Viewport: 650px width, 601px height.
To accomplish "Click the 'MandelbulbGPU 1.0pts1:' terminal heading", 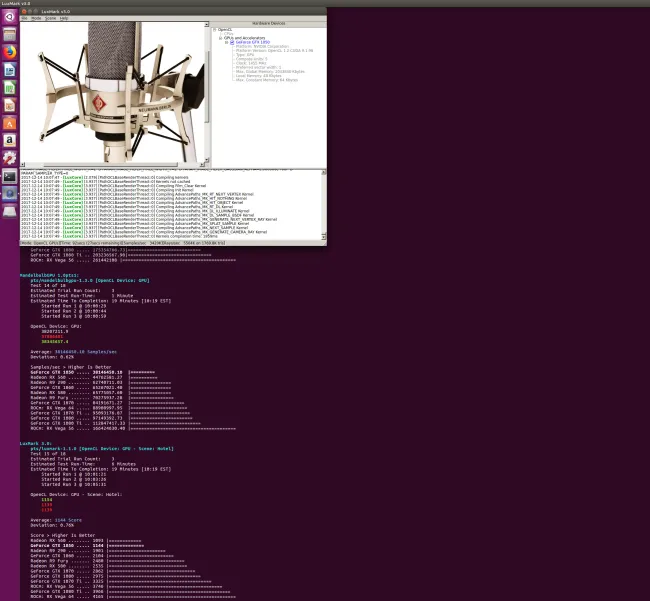I will point(49,275).
